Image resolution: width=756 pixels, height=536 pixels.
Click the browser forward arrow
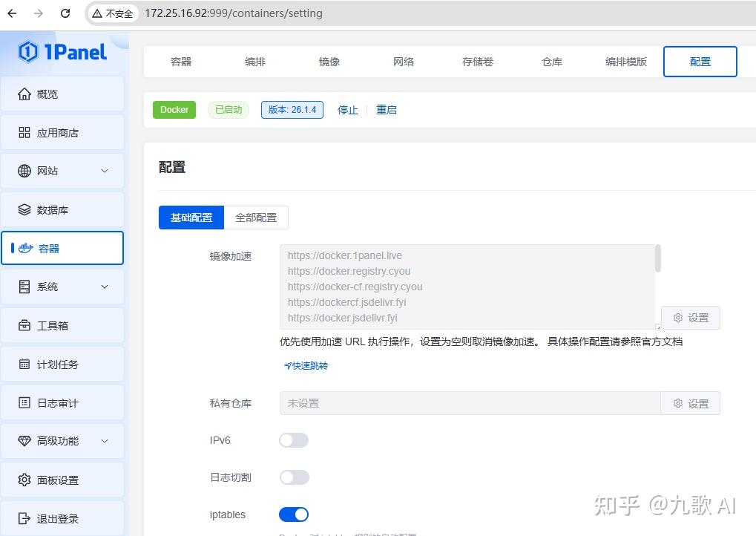[39, 13]
